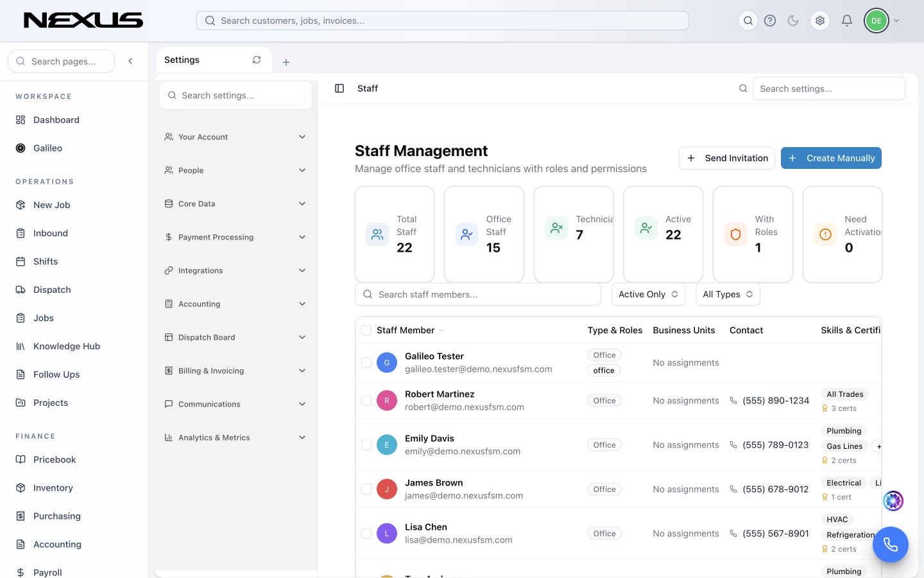Expand Analytics & Metrics settings
The image size is (924, 578).
click(235, 437)
